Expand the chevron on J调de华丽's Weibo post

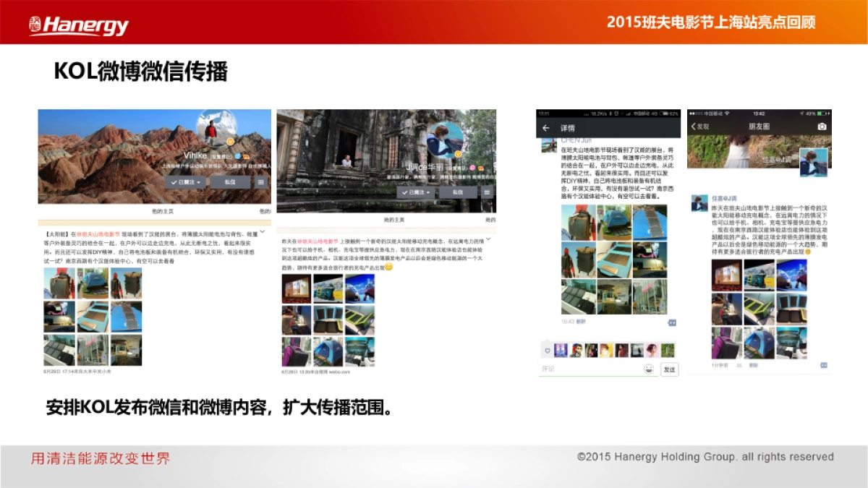coord(488,239)
